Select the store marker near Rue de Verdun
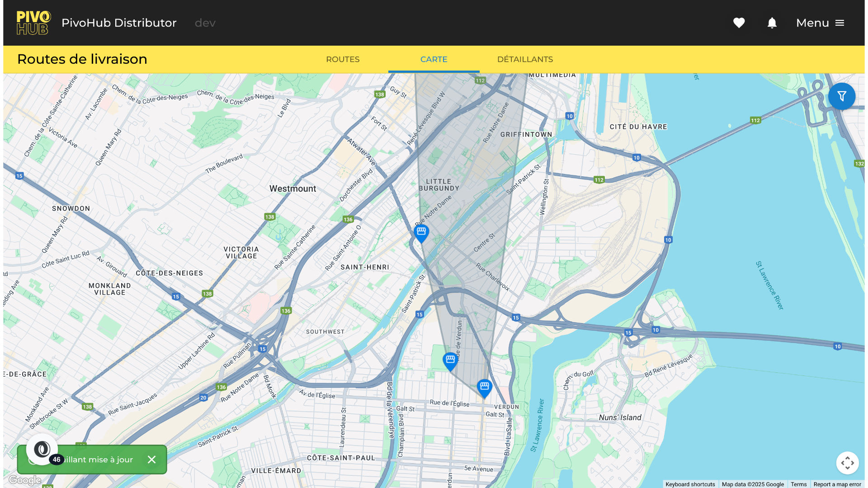Screen dimensions: 868x488 450,360
